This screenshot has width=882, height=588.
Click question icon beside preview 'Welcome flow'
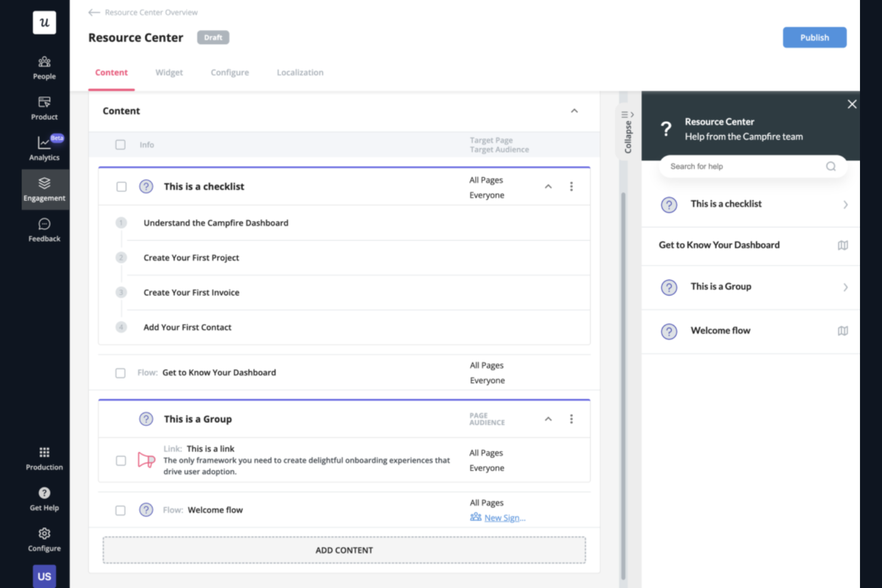(669, 331)
